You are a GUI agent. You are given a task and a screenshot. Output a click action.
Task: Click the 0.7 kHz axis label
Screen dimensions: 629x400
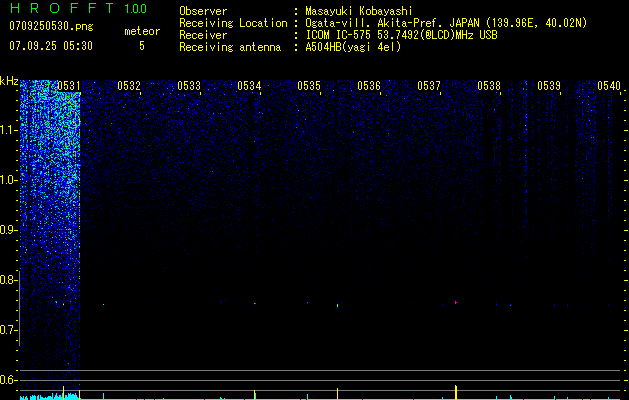coord(8,330)
